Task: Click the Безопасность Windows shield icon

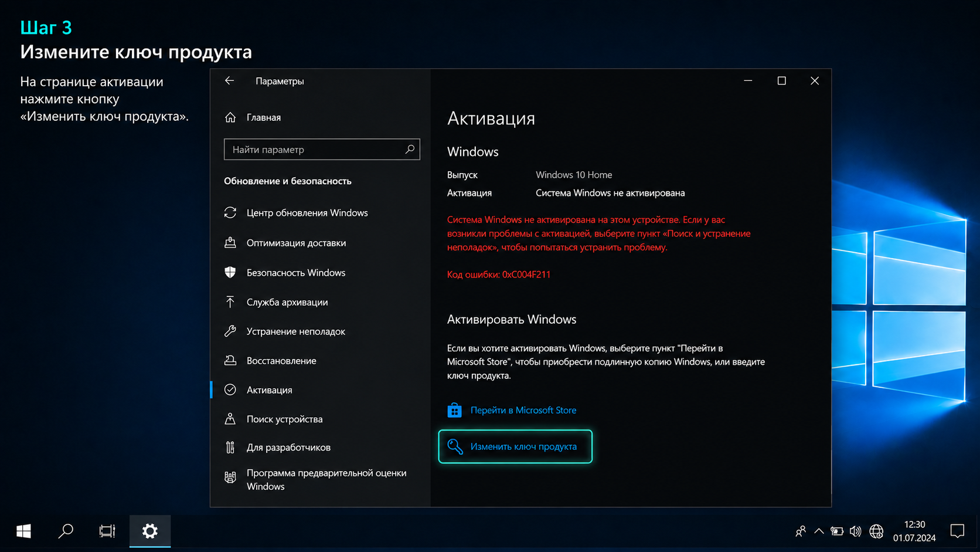Action: point(230,272)
